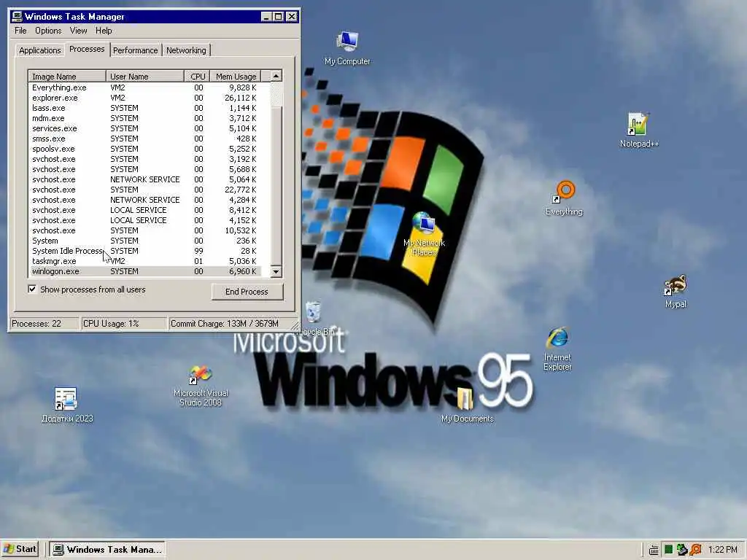Open Internet Explorer desktop icon
This screenshot has height=560, width=747.
(557, 349)
